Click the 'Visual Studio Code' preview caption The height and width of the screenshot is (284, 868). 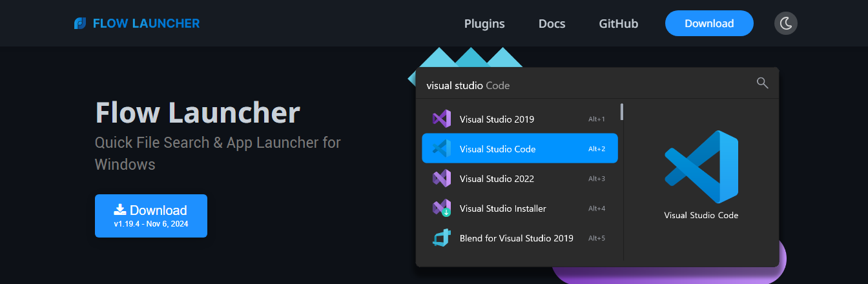click(701, 216)
